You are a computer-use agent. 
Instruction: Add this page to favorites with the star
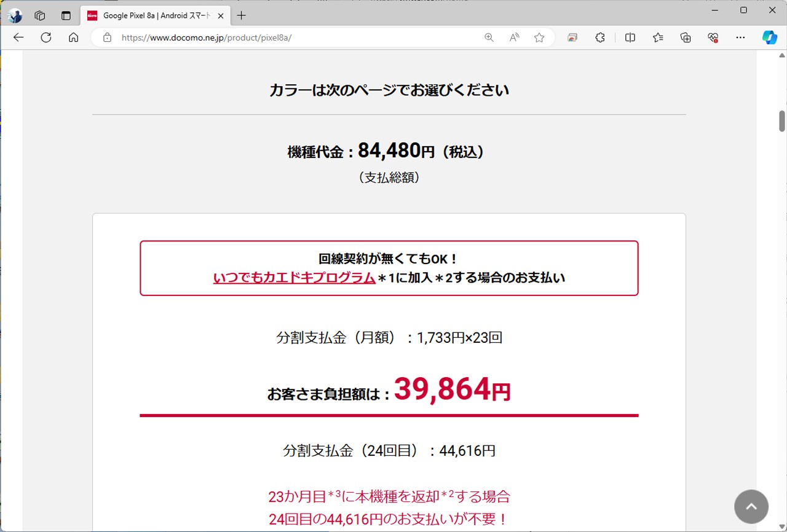(539, 37)
